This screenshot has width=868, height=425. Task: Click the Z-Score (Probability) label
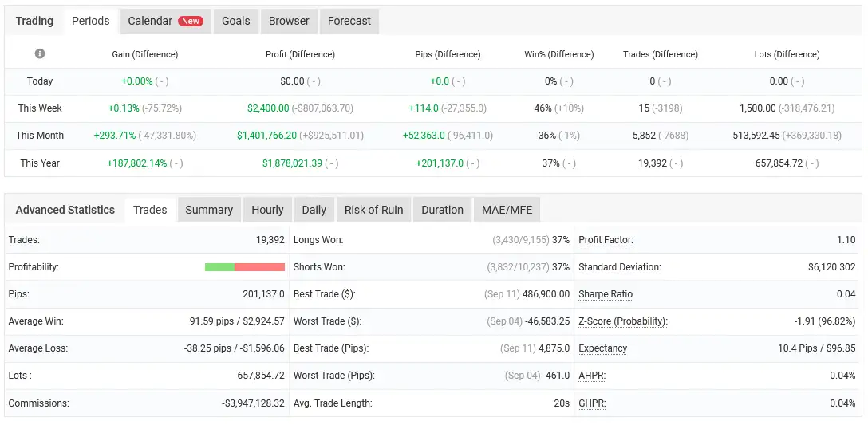coord(623,321)
